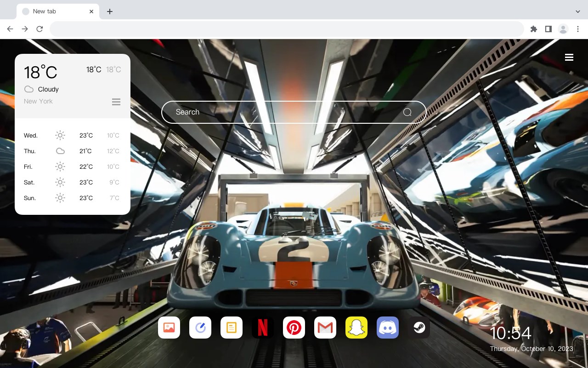Open the Chrome extensions puzzle icon
The image size is (588, 368).
tap(533, 29)
